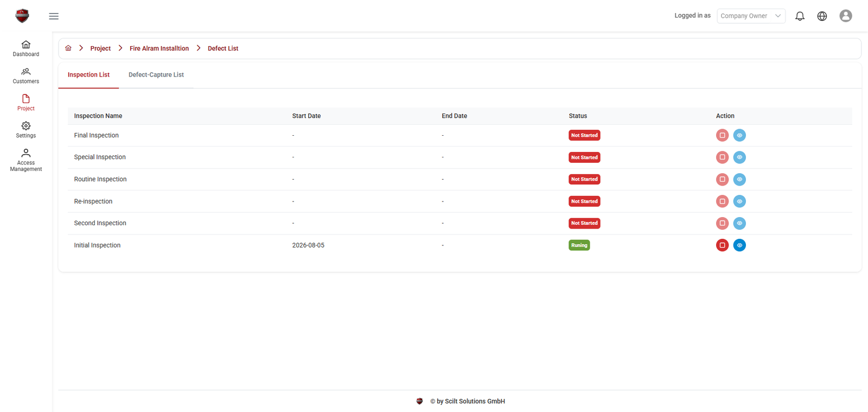
Task: Click stop icon for Routine Inspection
Action: (x=722, y=179)
